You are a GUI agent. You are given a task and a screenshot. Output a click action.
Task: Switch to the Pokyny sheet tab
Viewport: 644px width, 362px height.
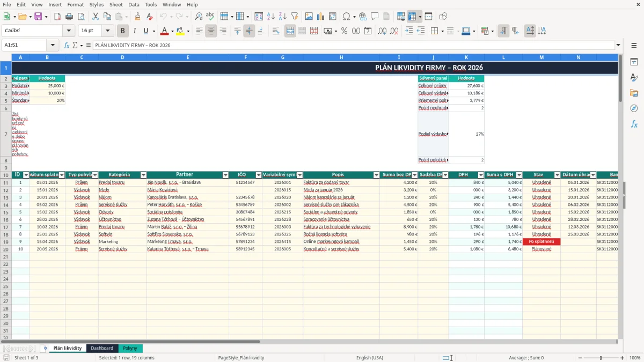[130, 348]
